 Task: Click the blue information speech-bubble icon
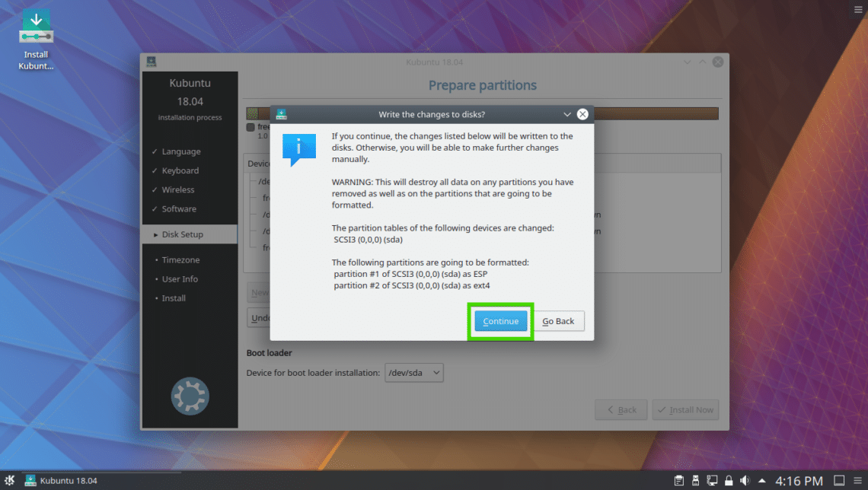299,149
